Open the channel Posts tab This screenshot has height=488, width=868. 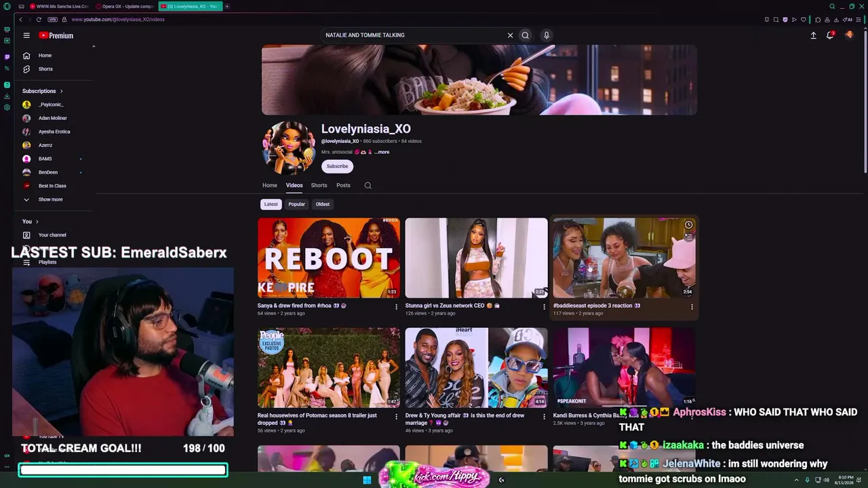click(x=343, y=185)
